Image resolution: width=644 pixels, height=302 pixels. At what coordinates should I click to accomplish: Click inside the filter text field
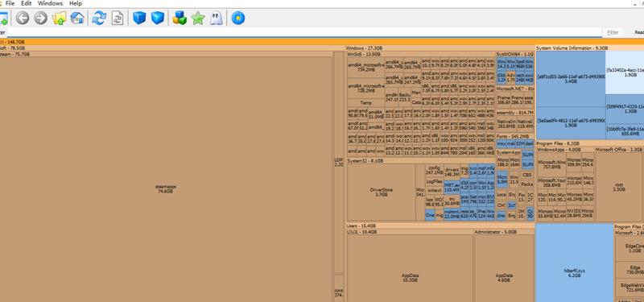point(304,32)
